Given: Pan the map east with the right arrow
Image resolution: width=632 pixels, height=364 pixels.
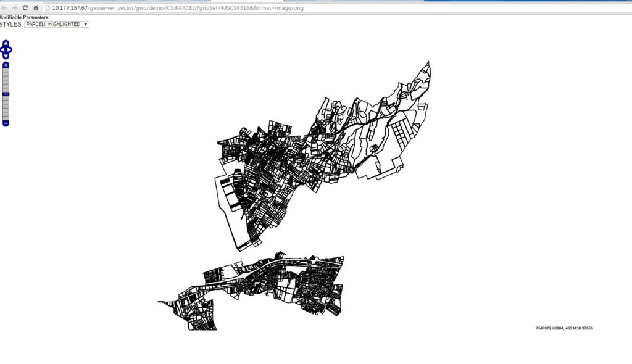Looking at the screenshot, I should 10,49.
